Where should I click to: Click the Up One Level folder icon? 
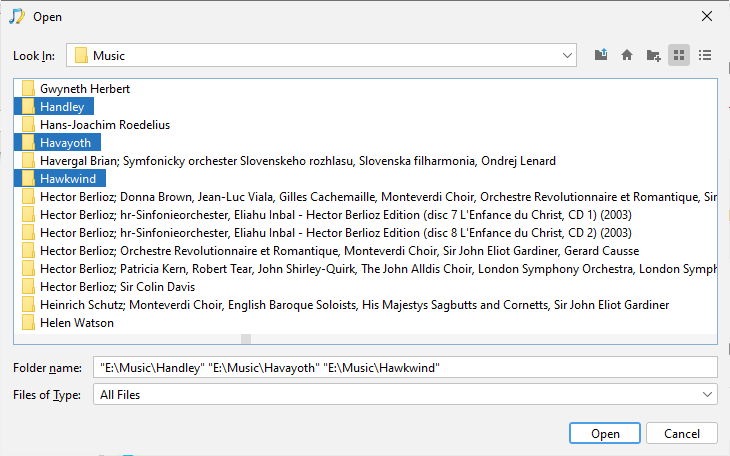click(600, 55)
